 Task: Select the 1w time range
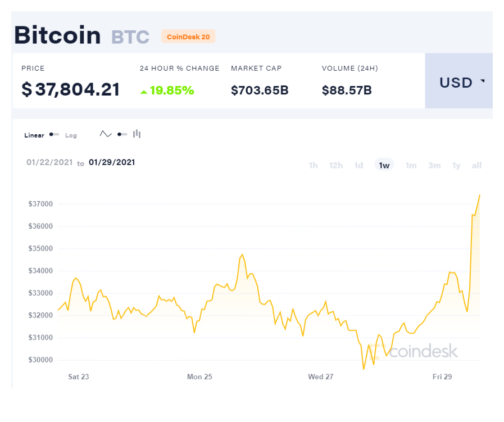point(384,165)
